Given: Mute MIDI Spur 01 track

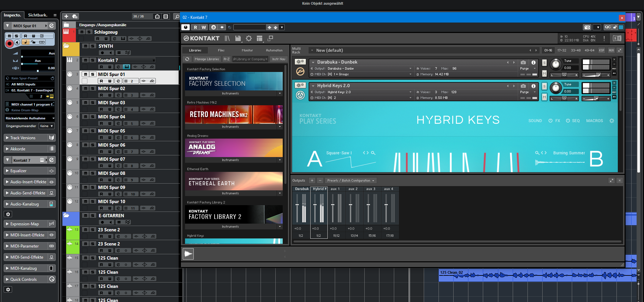Looking at the screenshot, I should tap(85, 74).
